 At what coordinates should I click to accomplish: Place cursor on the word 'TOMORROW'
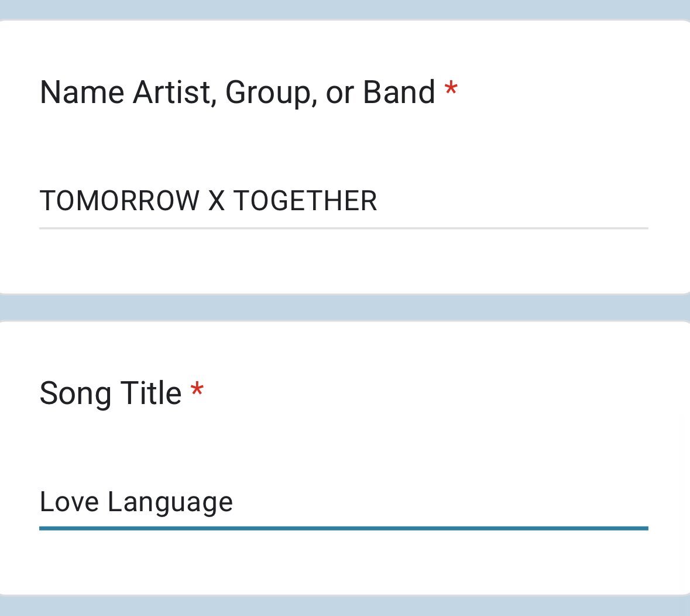coord(120,201)
